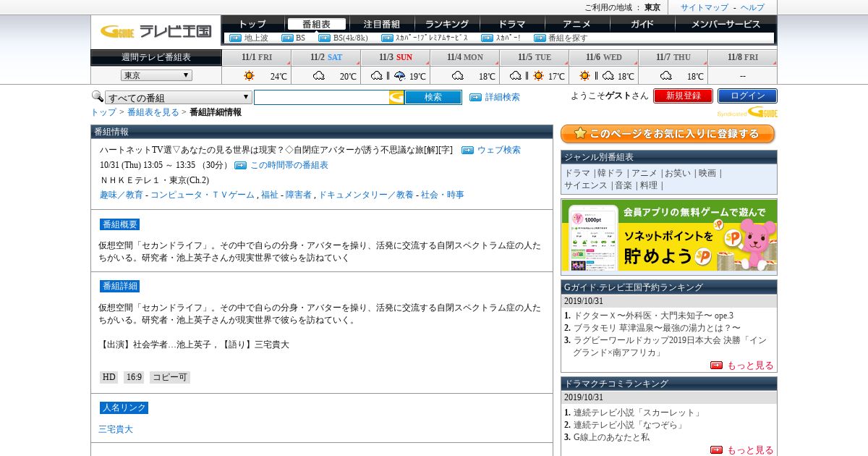Open 連続テレビ小説「スカーレット」 entry
This screenshot has height=456, width=868.
[637, 413]
